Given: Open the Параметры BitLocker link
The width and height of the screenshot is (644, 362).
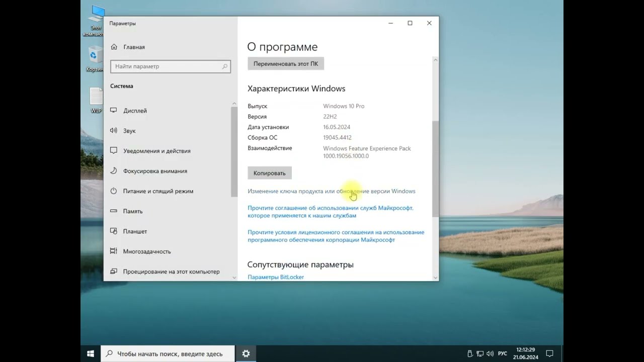Looking at the screenshot, I should click(x=276, y=277).
